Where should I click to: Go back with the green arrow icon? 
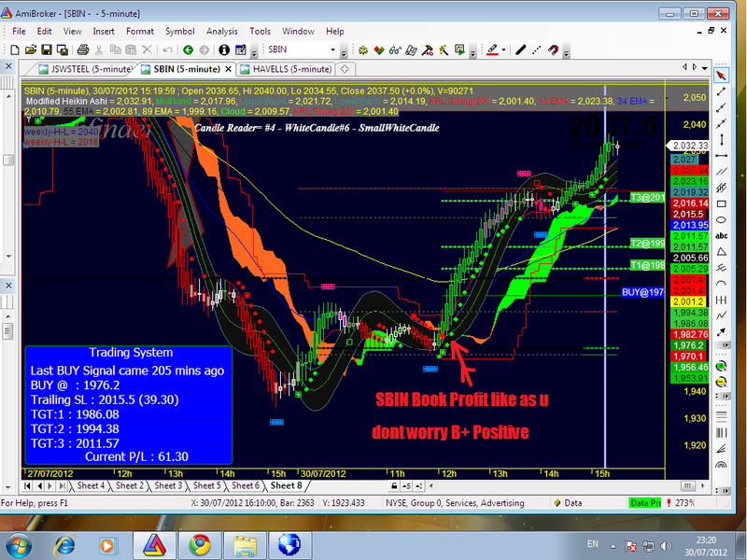coord(189,49)
